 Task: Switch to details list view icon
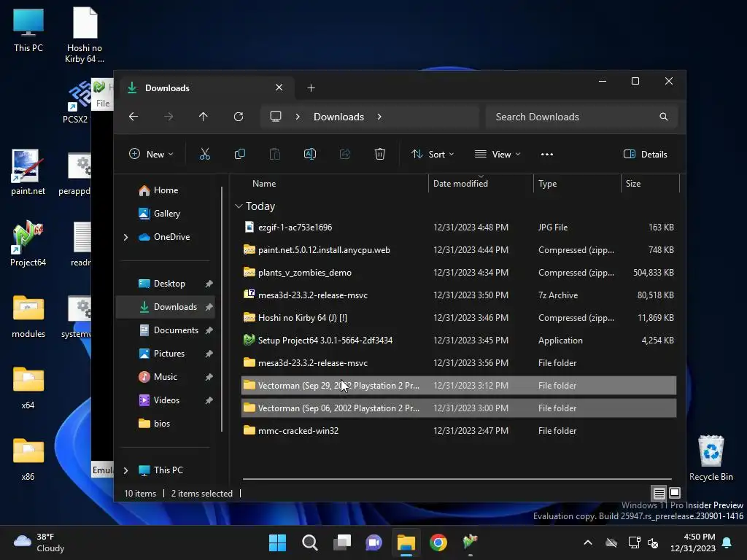[x=659, y=494]
